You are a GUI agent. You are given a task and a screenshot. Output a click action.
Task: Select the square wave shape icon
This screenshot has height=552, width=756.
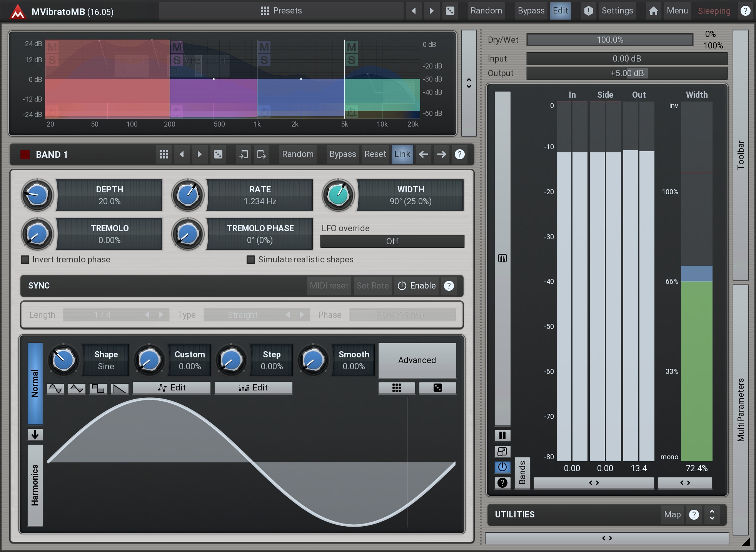(x=98, y=389)
